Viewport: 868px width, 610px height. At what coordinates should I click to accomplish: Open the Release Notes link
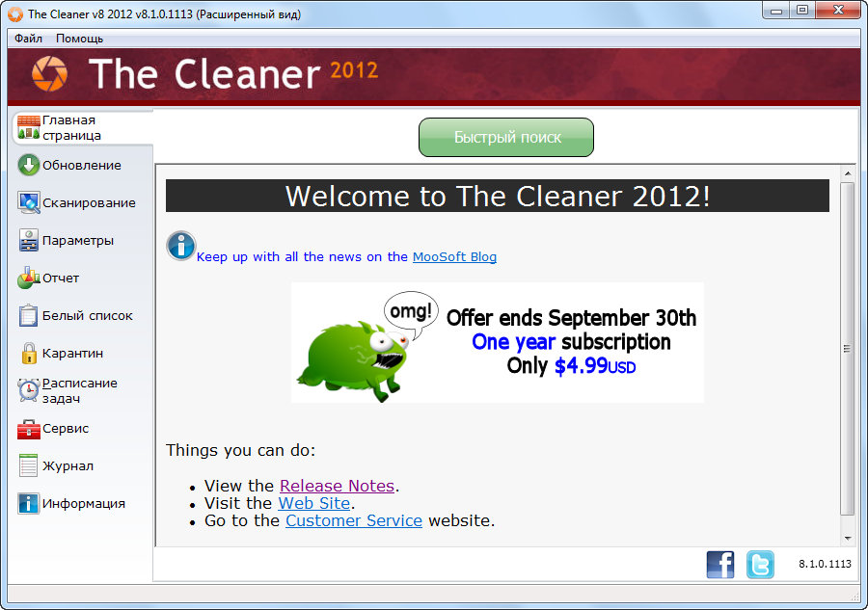tap(338, 486)
